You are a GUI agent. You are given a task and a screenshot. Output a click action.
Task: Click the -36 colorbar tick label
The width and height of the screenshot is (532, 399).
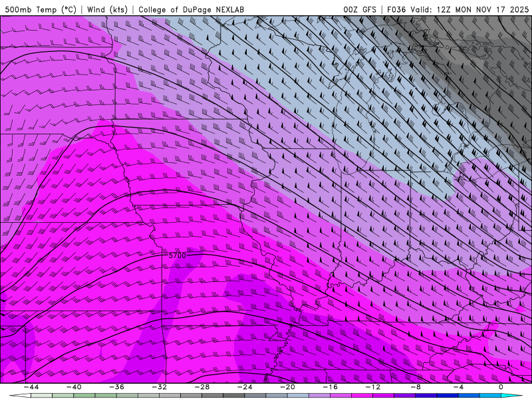click(x=117, y=387)
